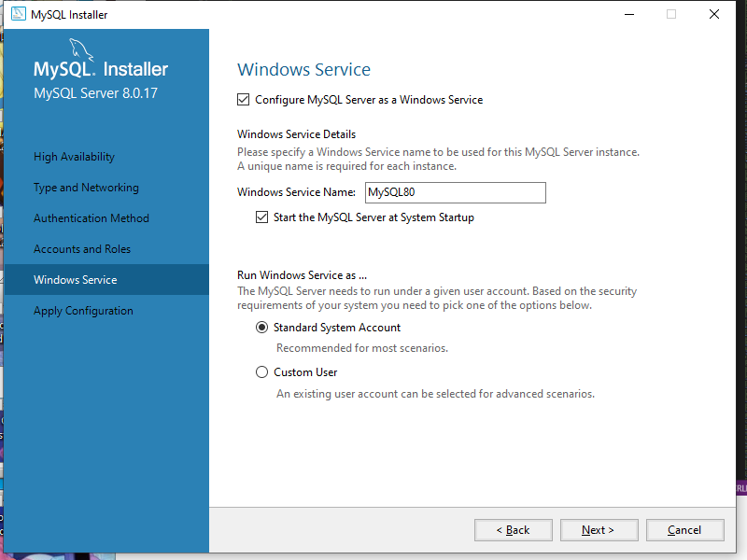Viewport: 747px width, 560px height.
Task: Go to High Availability step
Action: pyautogui.click(x=75, y=157)
